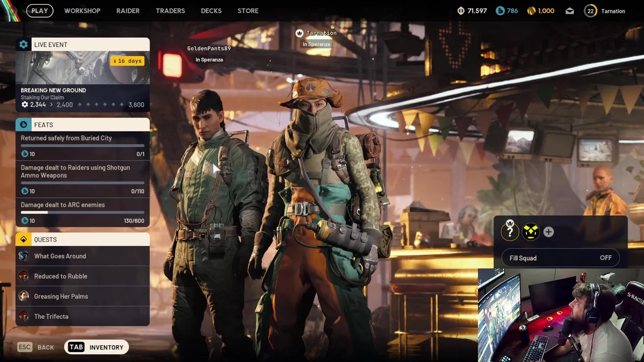Click the ESC BACK button

[36, 347]
